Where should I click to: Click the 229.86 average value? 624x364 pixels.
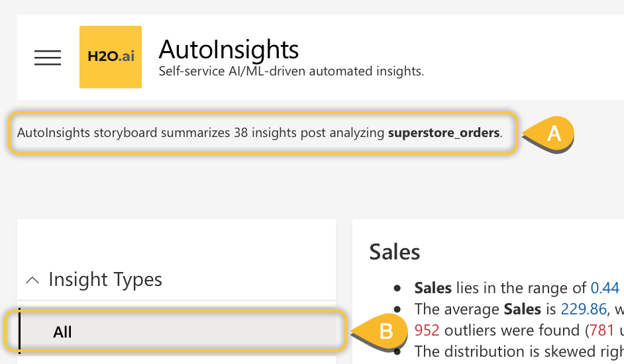tap(579, 309)
